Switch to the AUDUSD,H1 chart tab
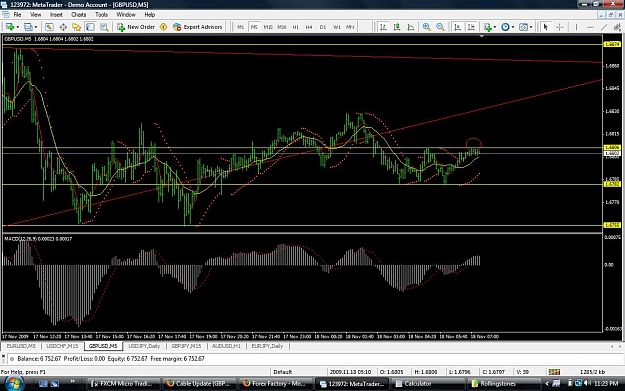Viewport: 625px width, 391px height. pyautogui.click(x=226, y=346)
